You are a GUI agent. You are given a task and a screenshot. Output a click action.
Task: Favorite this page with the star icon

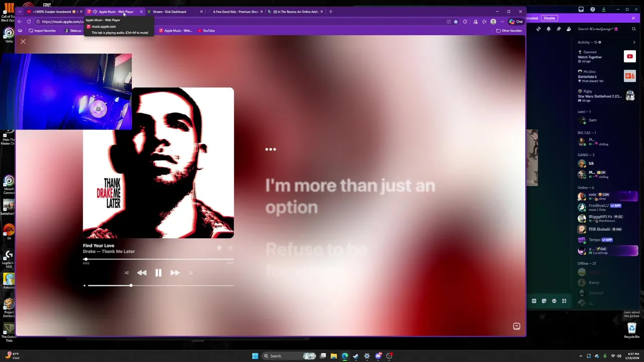click(x=456, y=22)
